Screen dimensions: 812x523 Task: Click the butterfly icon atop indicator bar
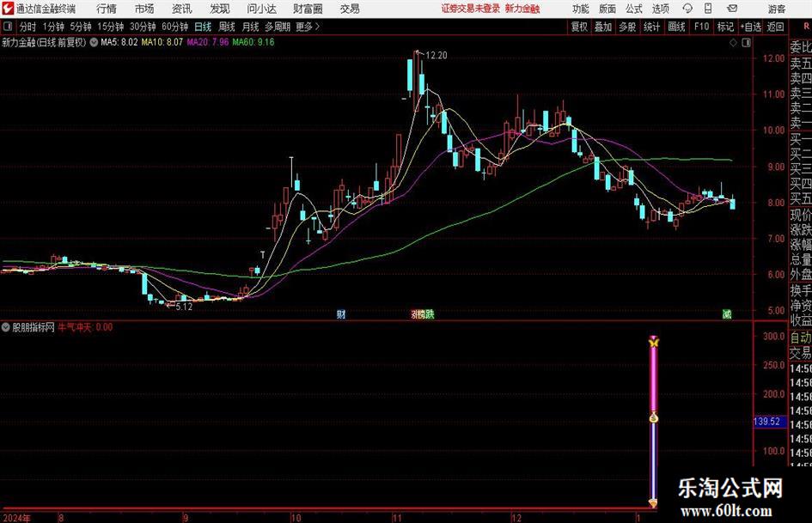point(654,342)
